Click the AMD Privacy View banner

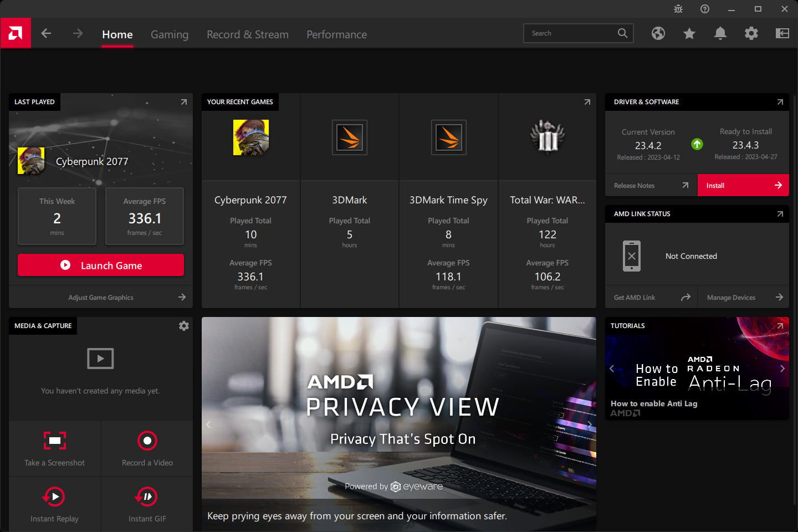click(x=399, y=424)
